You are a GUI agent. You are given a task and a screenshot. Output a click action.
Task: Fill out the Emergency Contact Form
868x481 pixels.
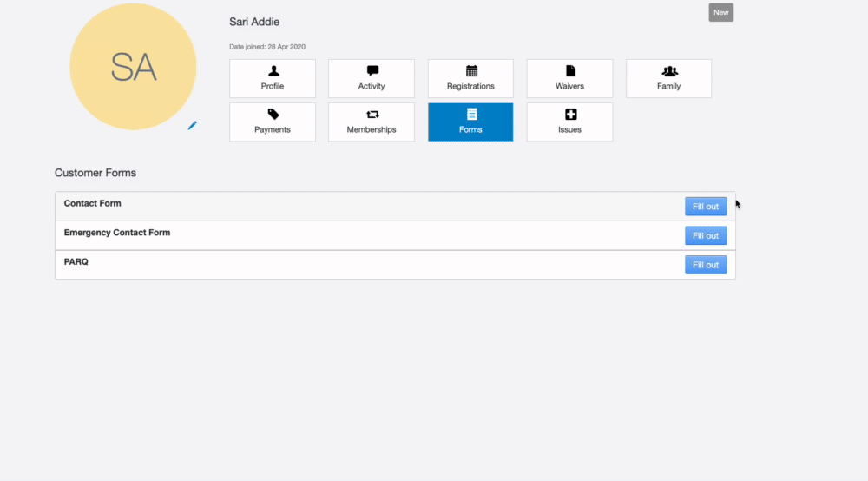point(705,235)
